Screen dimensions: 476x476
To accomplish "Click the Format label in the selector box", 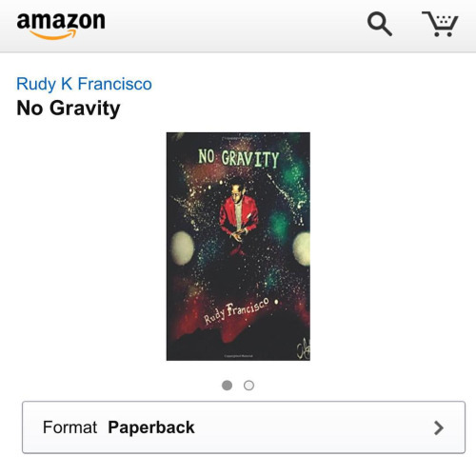I will 69,427.
